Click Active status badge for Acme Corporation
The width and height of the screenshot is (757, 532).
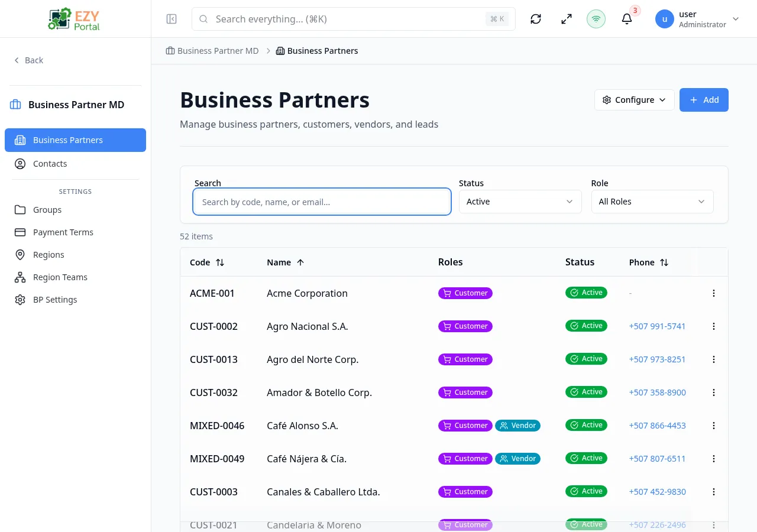click(586, 293)
